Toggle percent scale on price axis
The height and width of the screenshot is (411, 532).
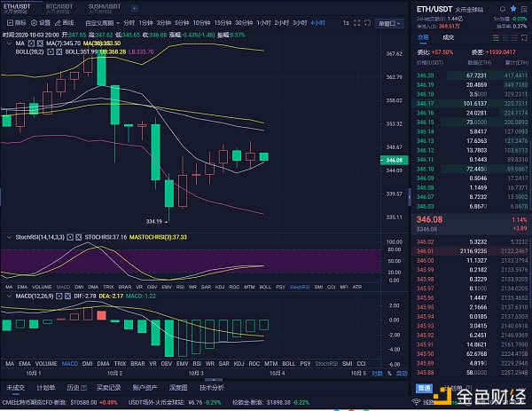[x=389, y=374]
